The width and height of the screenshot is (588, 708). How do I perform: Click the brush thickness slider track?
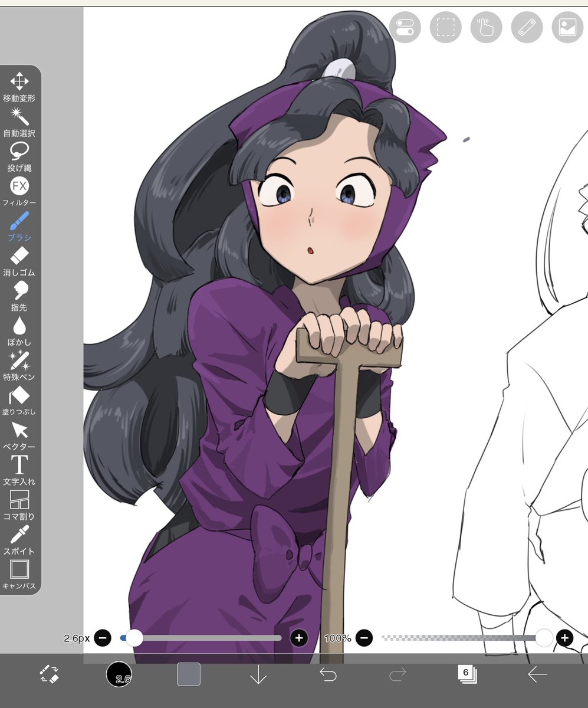coord(201,638)
